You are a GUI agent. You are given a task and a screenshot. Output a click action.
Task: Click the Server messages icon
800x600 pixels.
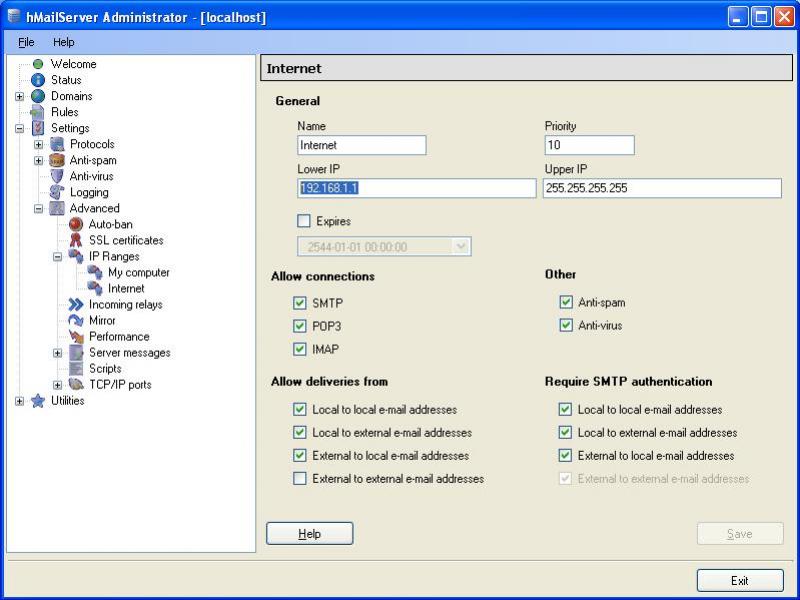tap(76, 353)
